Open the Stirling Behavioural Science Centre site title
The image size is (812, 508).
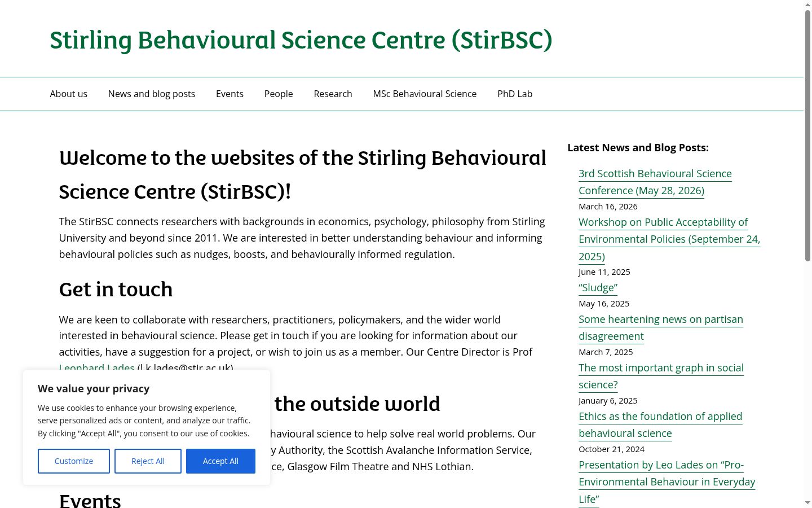pos(301,40)
